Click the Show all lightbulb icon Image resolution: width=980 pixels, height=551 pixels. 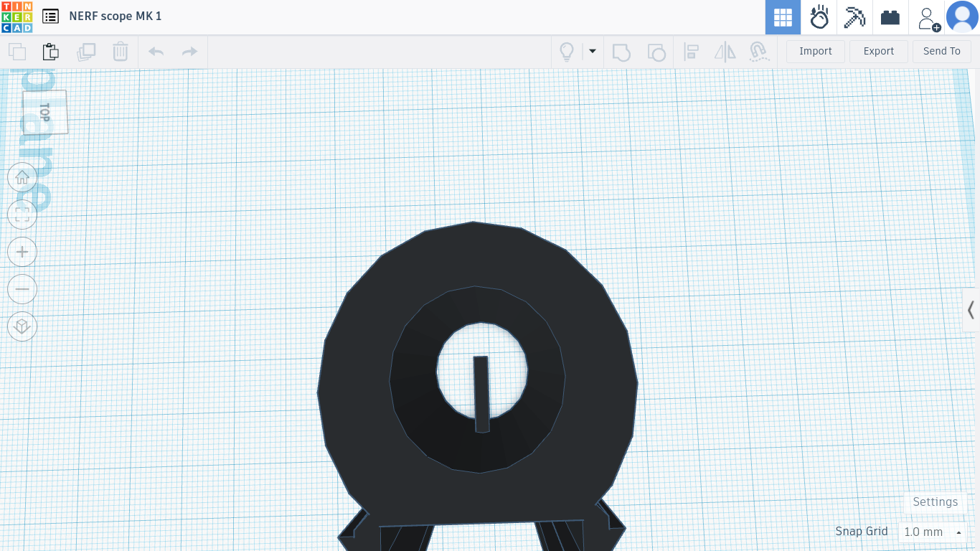tap(567, 52)
